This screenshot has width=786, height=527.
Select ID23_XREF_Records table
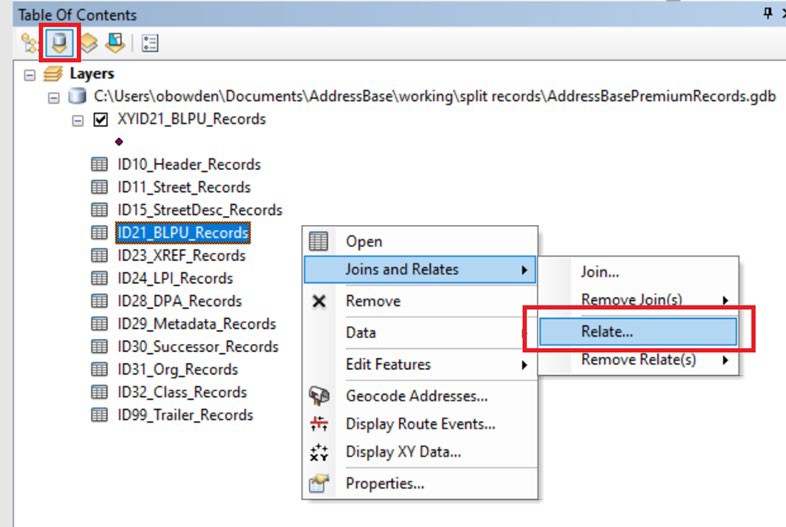click(x=181, y=255)
